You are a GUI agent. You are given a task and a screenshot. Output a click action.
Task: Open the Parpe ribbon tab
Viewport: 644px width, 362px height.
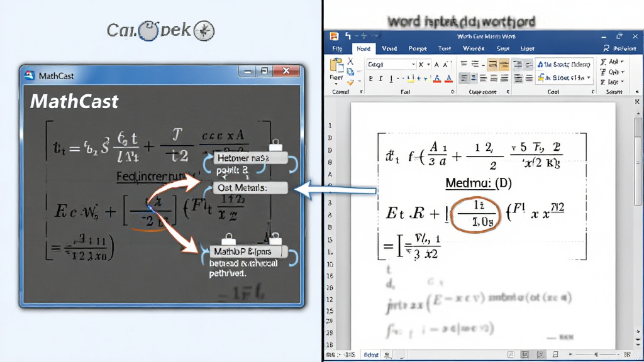click(x=418, y=48)
